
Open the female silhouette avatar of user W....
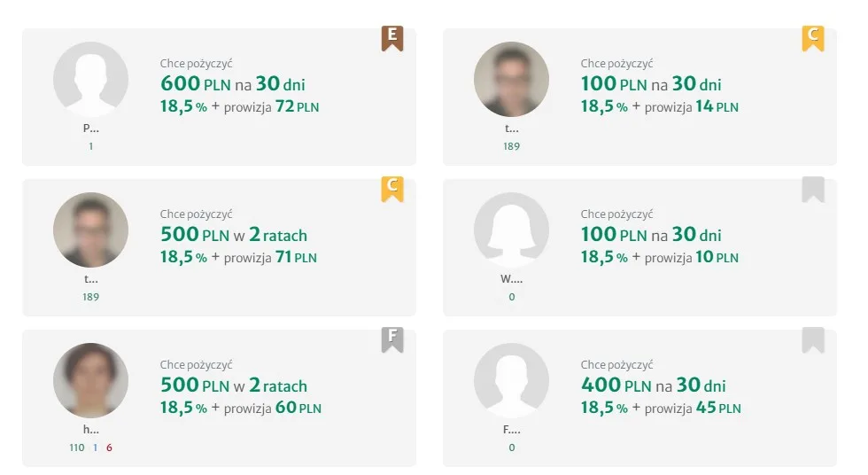point(511,230)
